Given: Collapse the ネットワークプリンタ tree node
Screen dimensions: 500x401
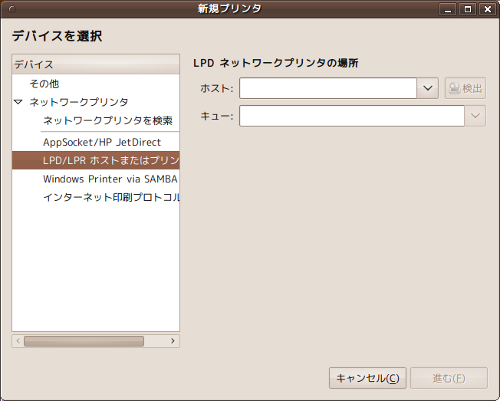Looking at the screenshot, I should [18, 102].
